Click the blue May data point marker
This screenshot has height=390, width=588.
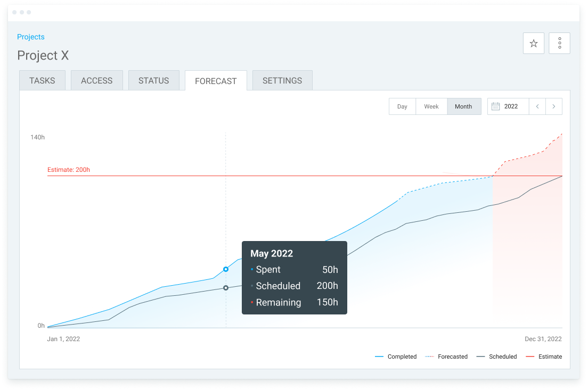(225, 269)
